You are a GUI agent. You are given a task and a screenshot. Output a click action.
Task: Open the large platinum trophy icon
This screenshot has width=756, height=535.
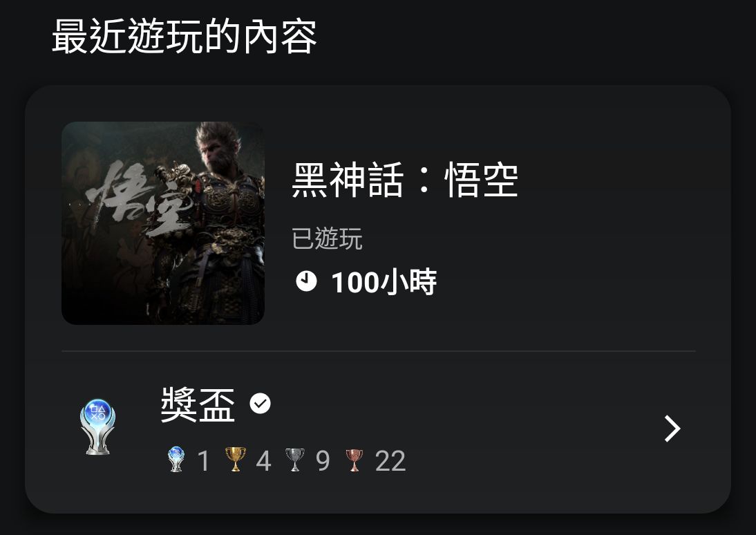pyautogui.click(x=98, y=427)
